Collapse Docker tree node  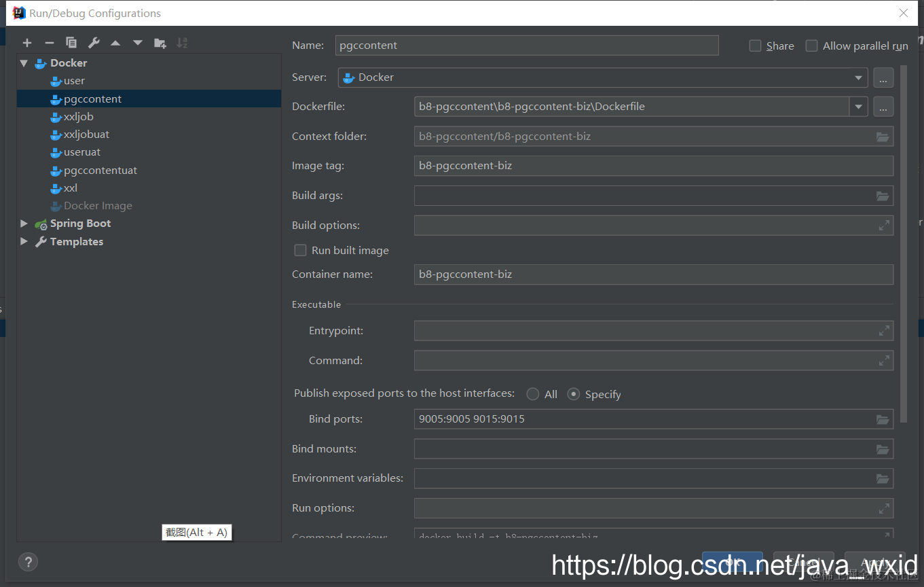tap(24, 63)
